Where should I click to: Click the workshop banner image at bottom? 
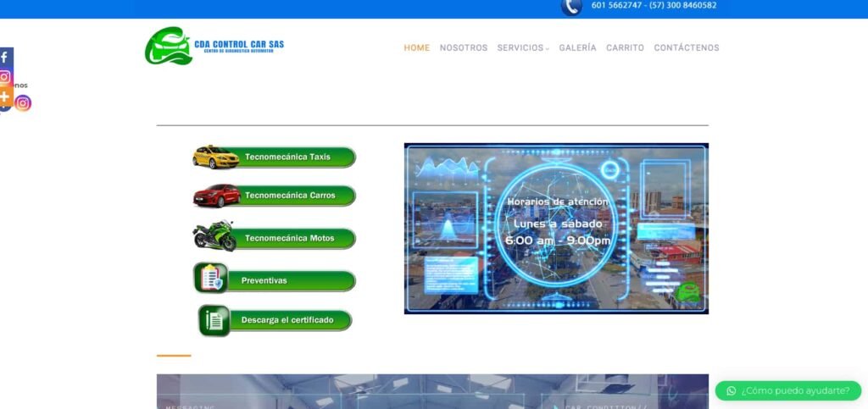[x=432, y=391]
